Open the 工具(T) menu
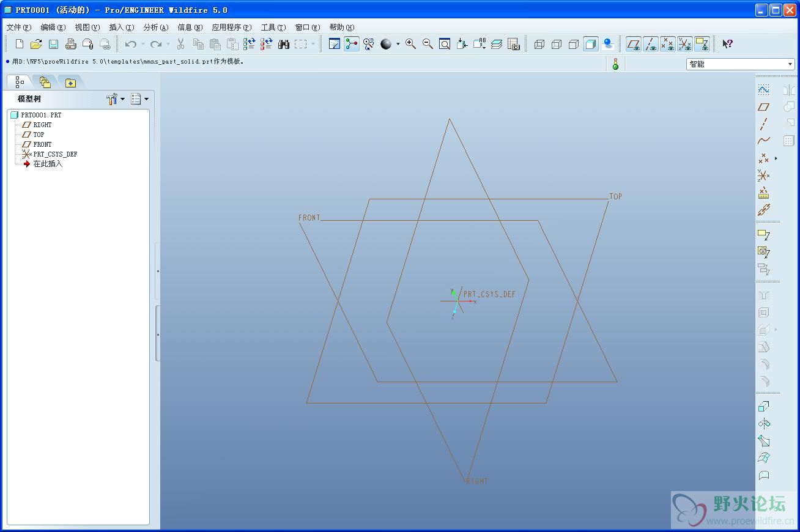This screenshot has width=800, height=532. point(273,28)
